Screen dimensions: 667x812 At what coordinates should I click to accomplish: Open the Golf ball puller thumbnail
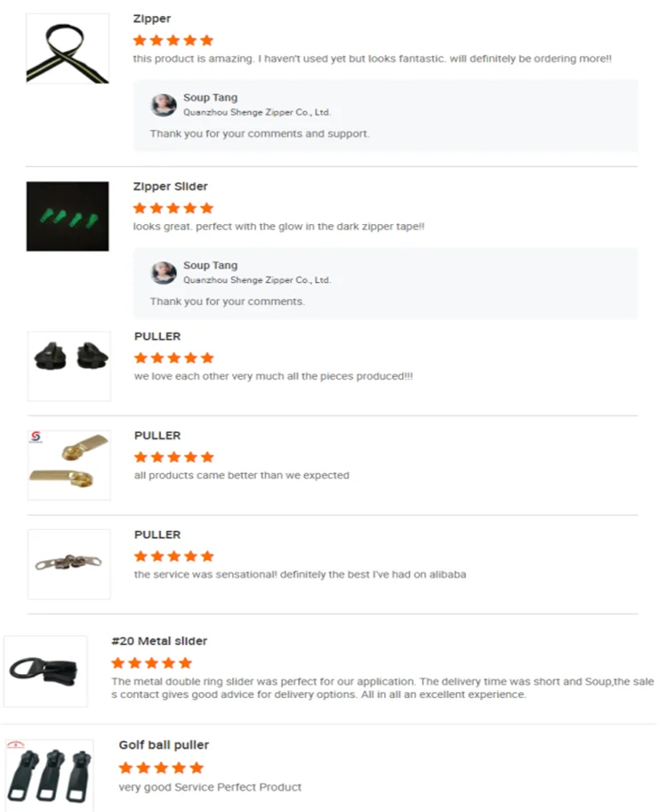50,776
